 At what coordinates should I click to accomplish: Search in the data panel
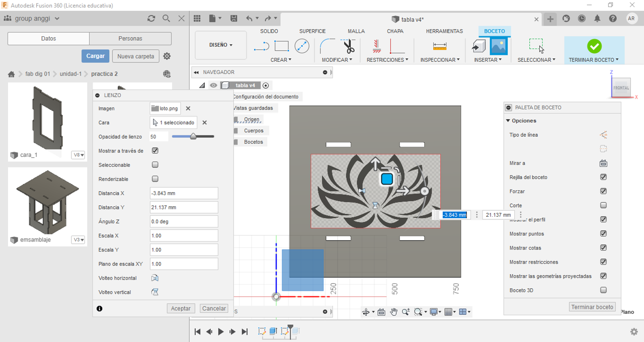[166, 18]
